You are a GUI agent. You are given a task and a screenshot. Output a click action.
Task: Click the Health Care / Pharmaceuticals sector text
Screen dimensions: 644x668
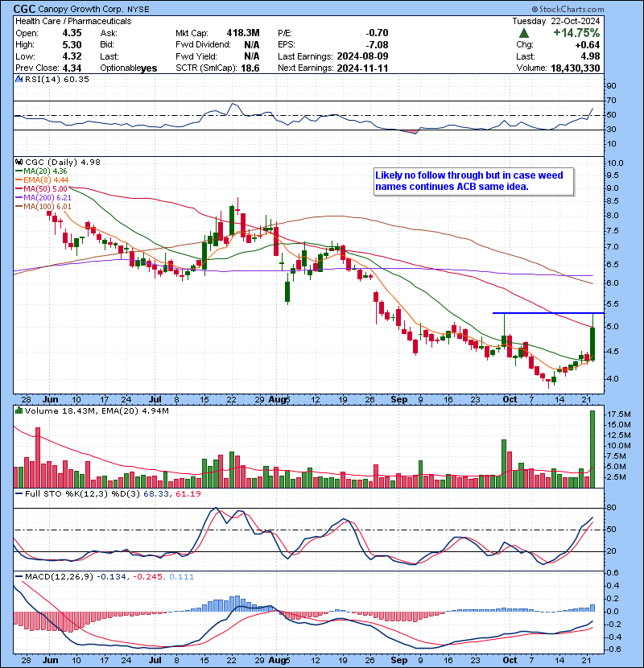pos(73,21)
